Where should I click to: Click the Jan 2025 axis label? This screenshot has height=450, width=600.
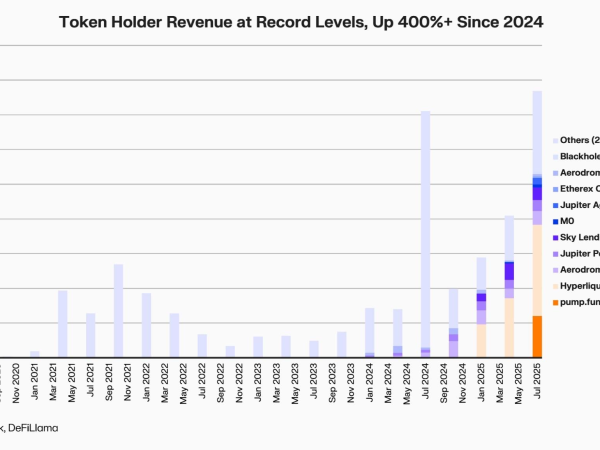(481, 382)
